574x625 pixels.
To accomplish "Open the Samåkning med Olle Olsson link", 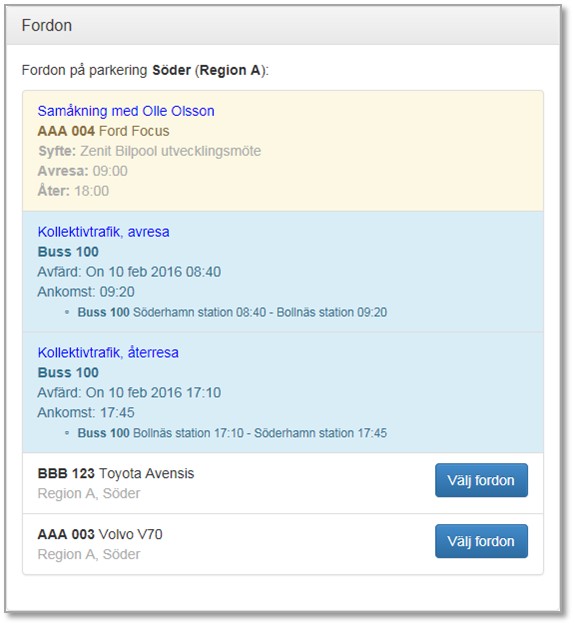I will click(x=126, y=111).
